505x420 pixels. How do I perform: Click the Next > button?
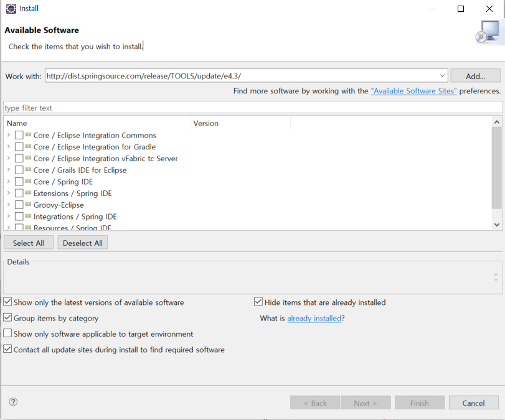(x=366, y=403)
